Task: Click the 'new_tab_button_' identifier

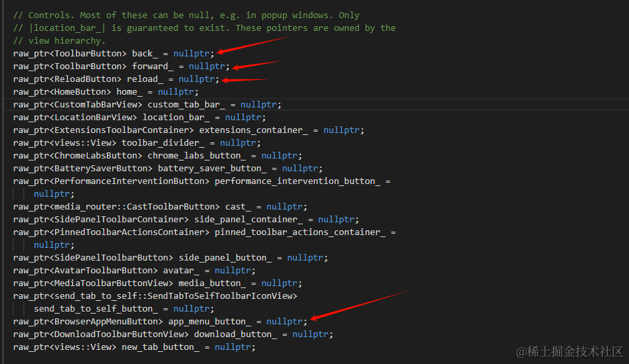Action: [x=161, y=348]
